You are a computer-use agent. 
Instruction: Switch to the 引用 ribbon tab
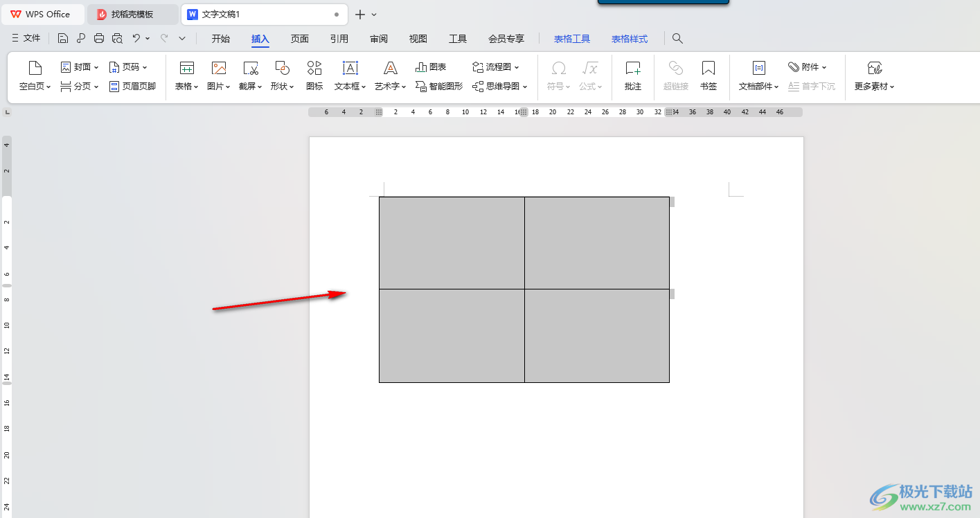click(x=339, y=39)
